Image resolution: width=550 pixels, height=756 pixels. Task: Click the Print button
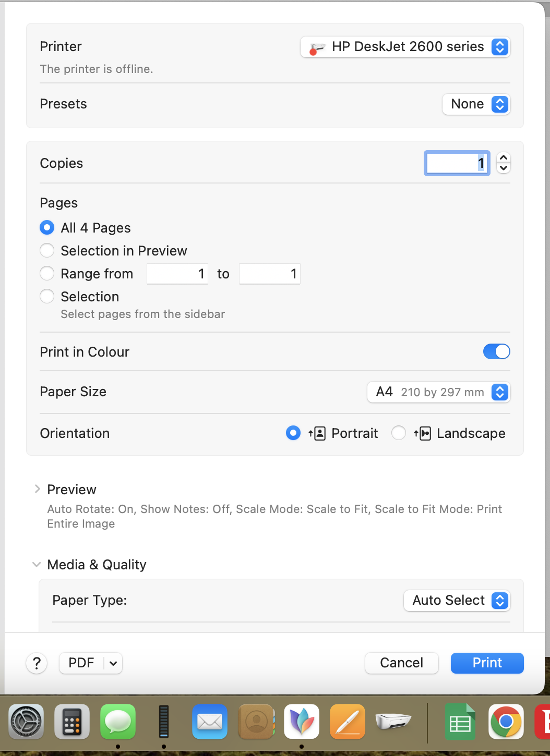(x=487, y=663)
